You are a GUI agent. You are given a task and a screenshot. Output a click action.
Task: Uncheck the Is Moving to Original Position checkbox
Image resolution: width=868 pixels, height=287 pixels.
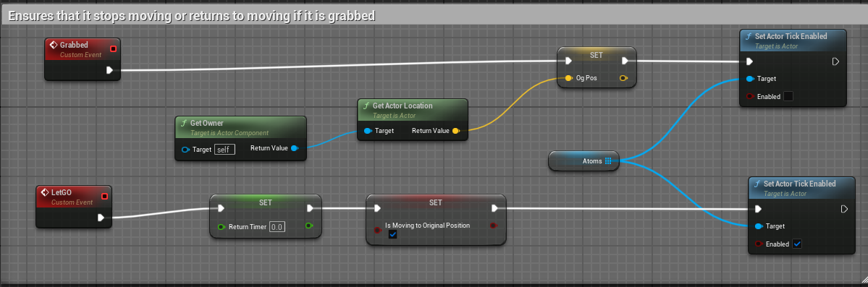(x=392, y=234)
